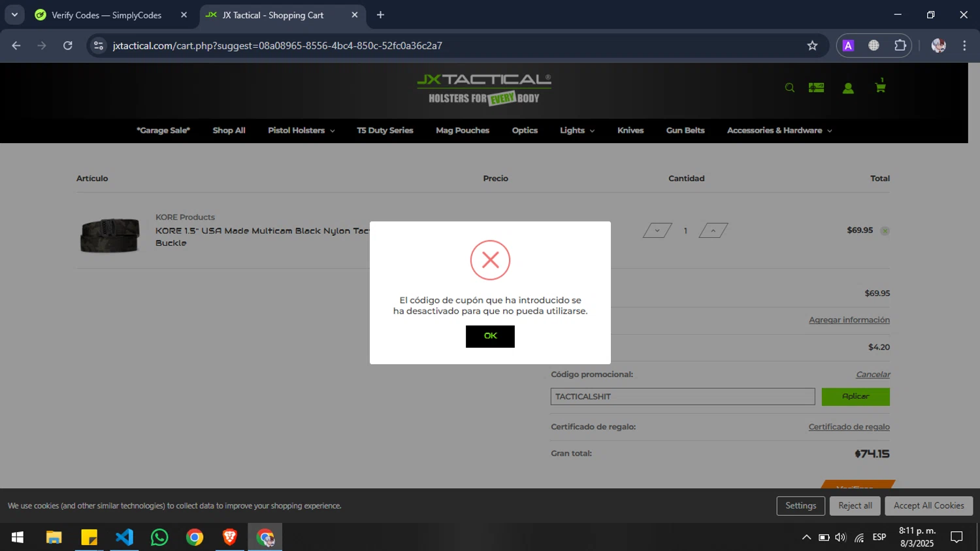Open File Explorer from taskbar
Viewport: 980px width, 551px height.
[54, 537]
